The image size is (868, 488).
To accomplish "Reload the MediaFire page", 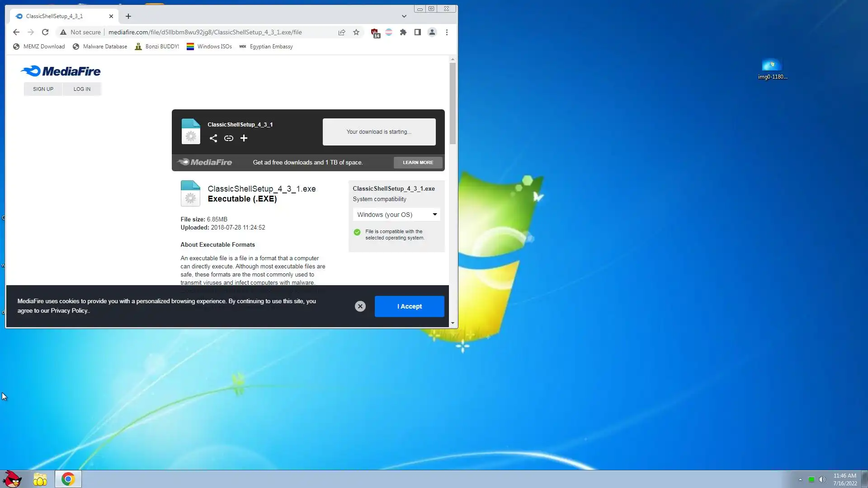I will pos(45,32).
